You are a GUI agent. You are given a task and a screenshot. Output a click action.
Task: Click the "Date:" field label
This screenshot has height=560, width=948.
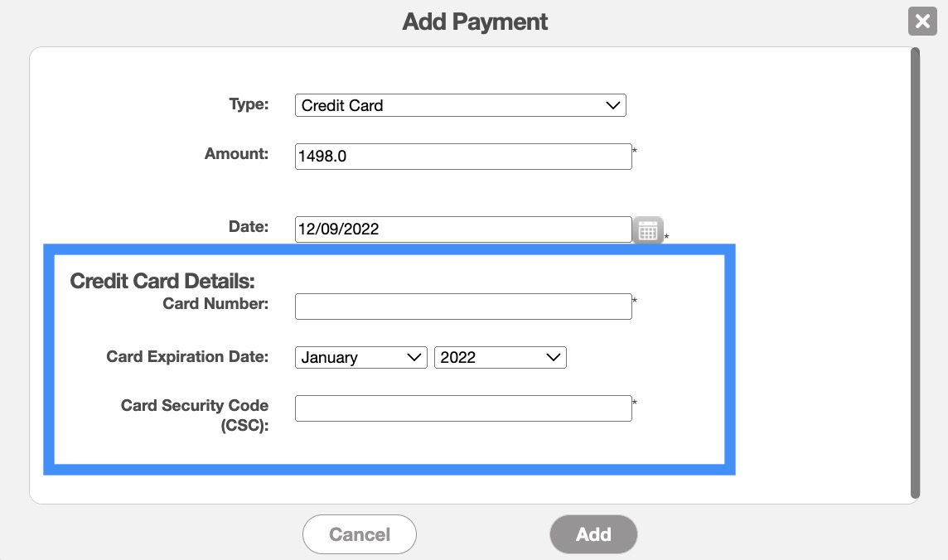249,226
